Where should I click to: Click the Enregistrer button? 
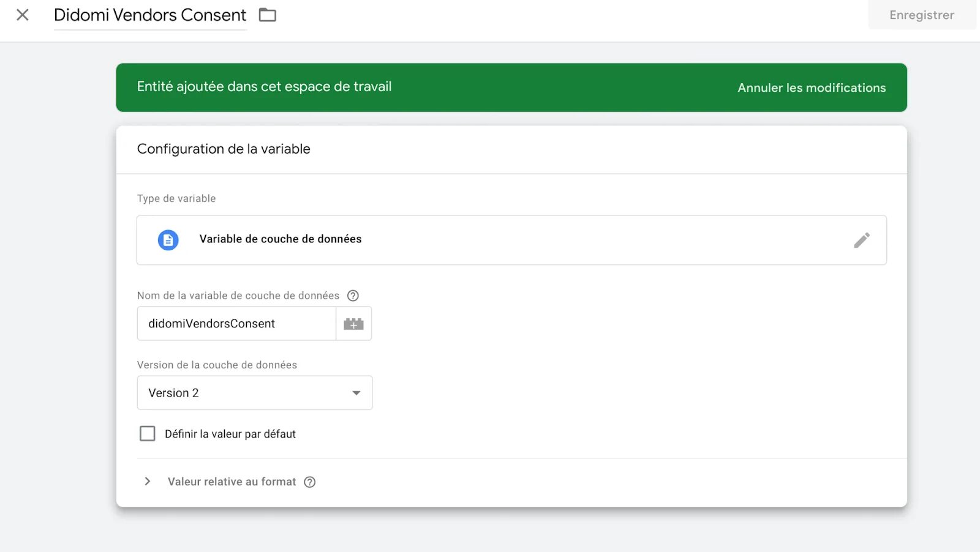tap(922, 15)
